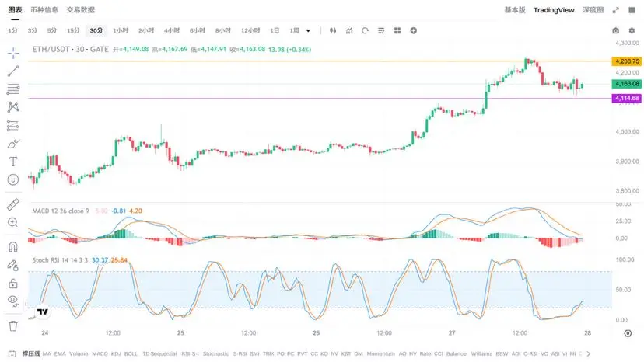
Task: Toggle the TD Sequential indicator
Action: point(159,353)
